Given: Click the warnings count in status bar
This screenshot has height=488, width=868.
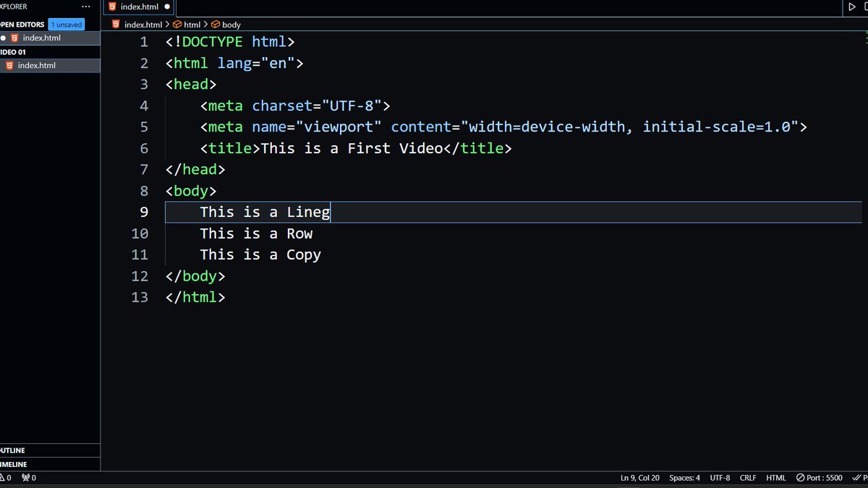Looking at the screenshot, I should tap(6, 478).
